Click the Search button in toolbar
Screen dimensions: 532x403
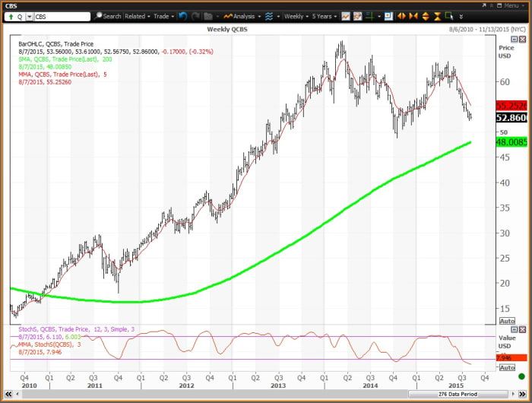click(107, 16)
